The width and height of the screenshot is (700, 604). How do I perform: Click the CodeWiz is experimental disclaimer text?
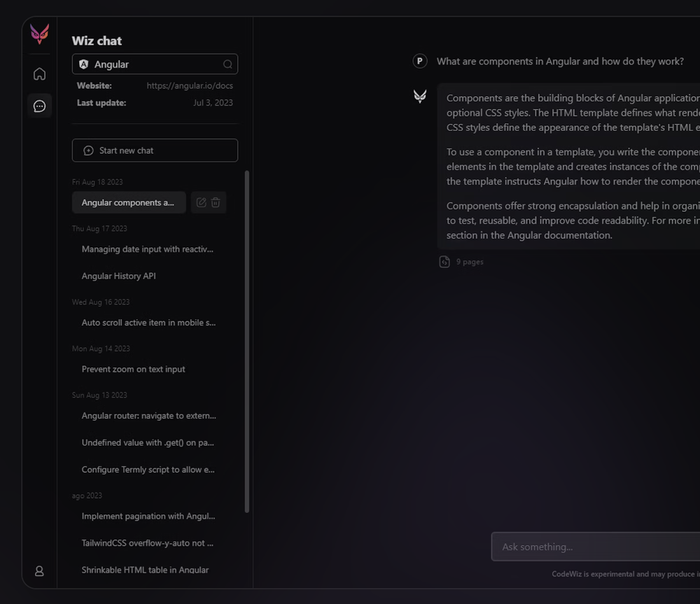[625, 574]
